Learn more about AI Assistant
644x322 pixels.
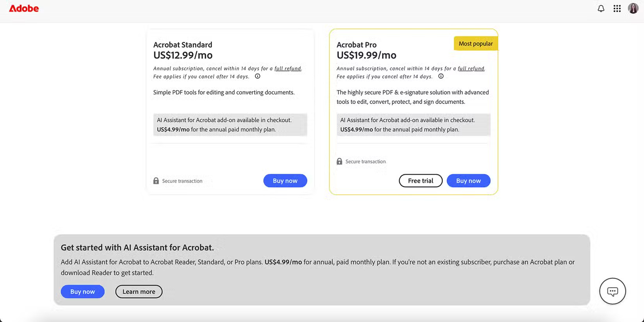(139, 291)
